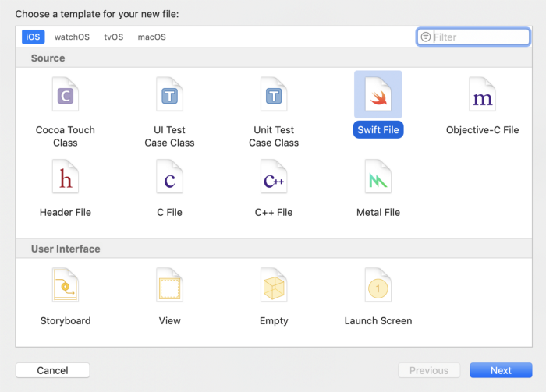Switch to the iOS platform tab

point(34,37)
